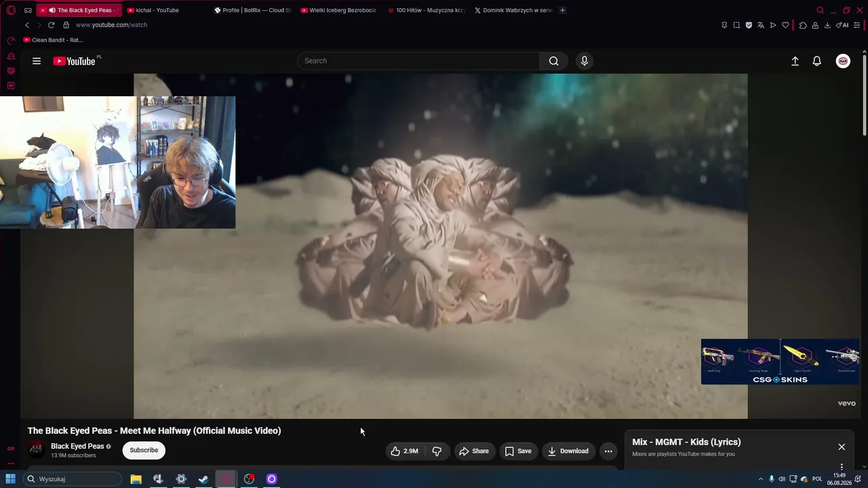Dislike the Meet Me Halfway video
868x488 pixels.
pyautogui.click(x=437, y=451)
